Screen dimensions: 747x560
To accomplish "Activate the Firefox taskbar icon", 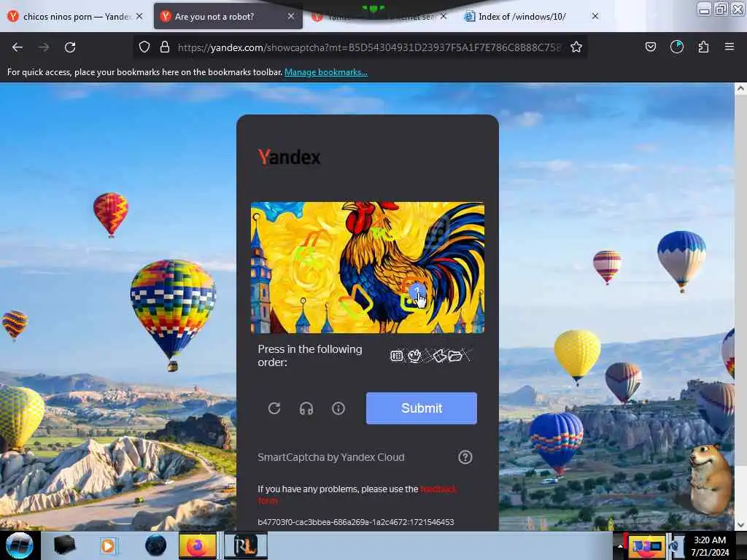I will tap(198, 545).
